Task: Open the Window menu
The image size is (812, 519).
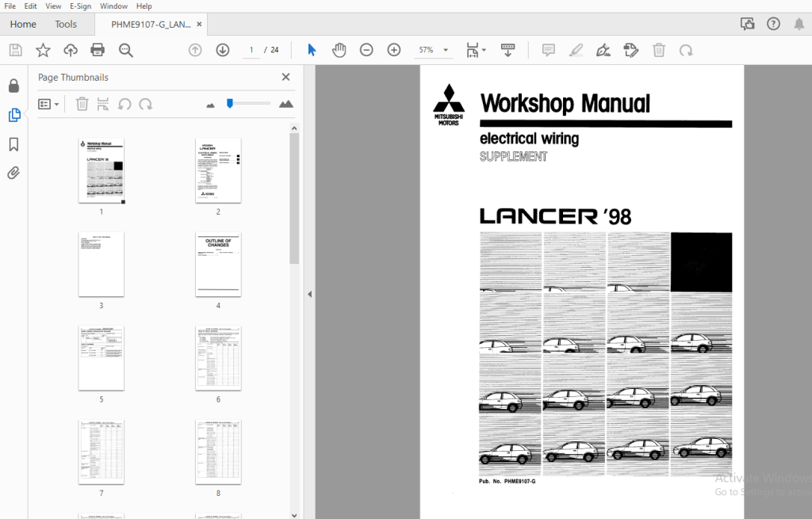Action: tap(113, 6)
